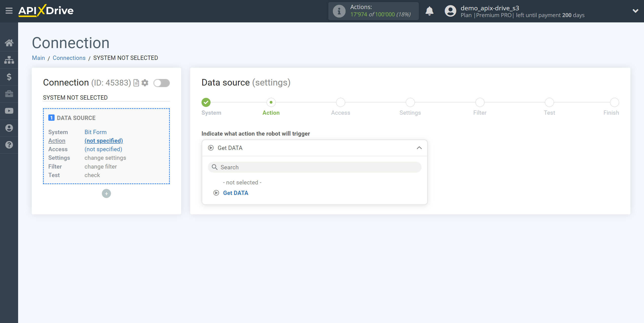Toggle the connection enable/disable switch
The height and width of the screenshot is (323, 644).
[x=162, y=83]
